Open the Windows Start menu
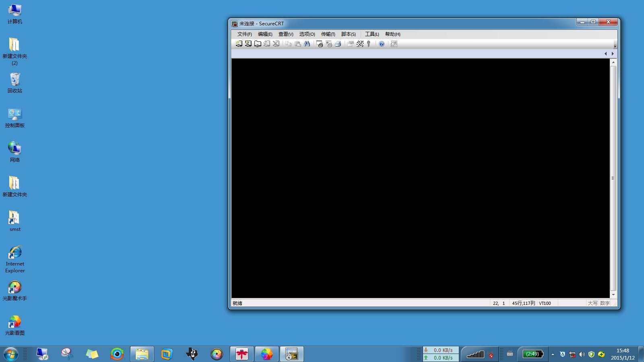The width and height of the screenshot is (644, 362). (11, 354)
